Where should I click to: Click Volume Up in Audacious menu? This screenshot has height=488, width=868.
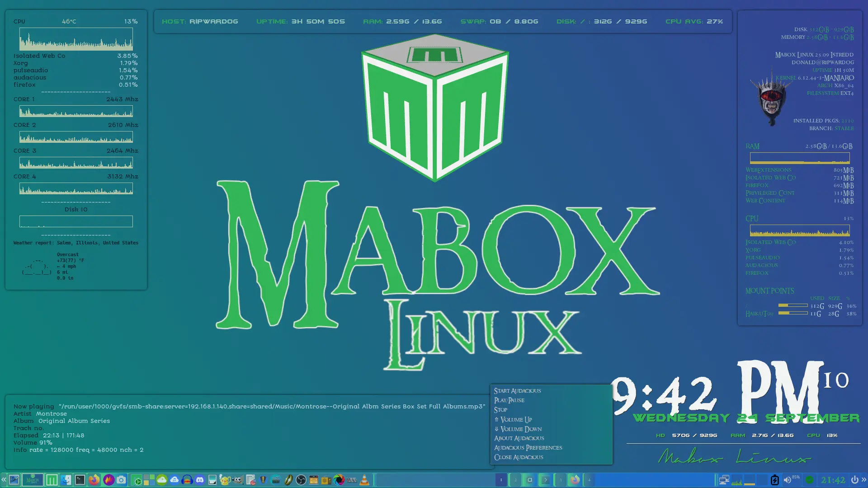pos(516,419)
